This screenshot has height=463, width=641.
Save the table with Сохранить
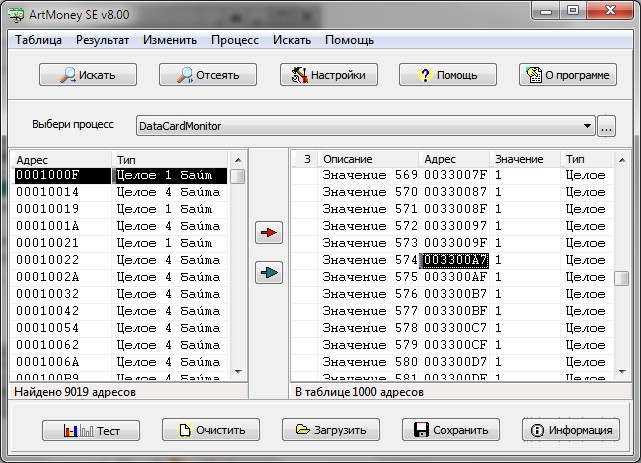[451, 430]
